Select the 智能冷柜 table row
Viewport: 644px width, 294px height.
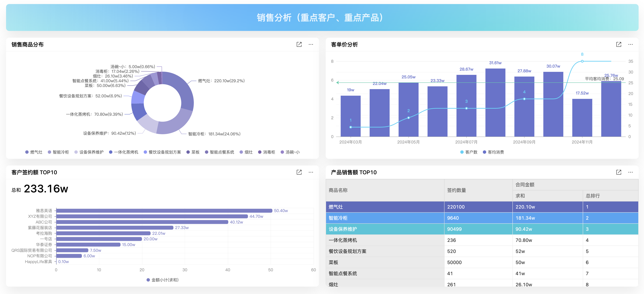pos(482,218)
